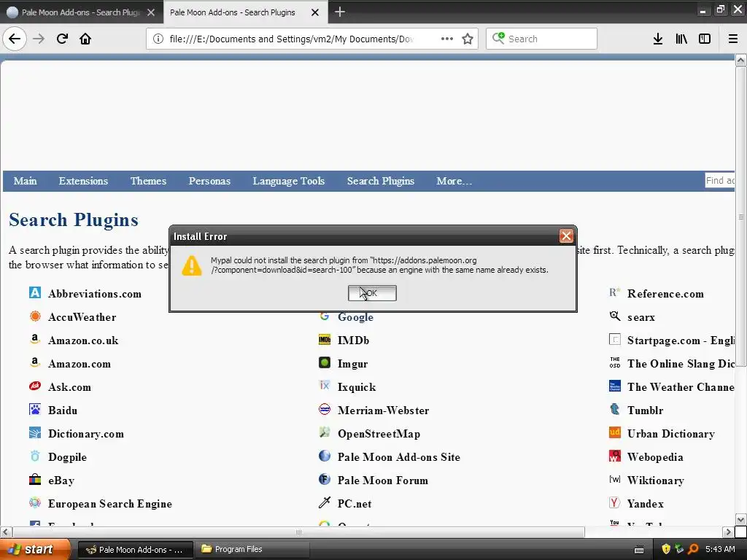
Task: Click the European Search Engine link
Action: pyautogui.click(x=110, y=504)
